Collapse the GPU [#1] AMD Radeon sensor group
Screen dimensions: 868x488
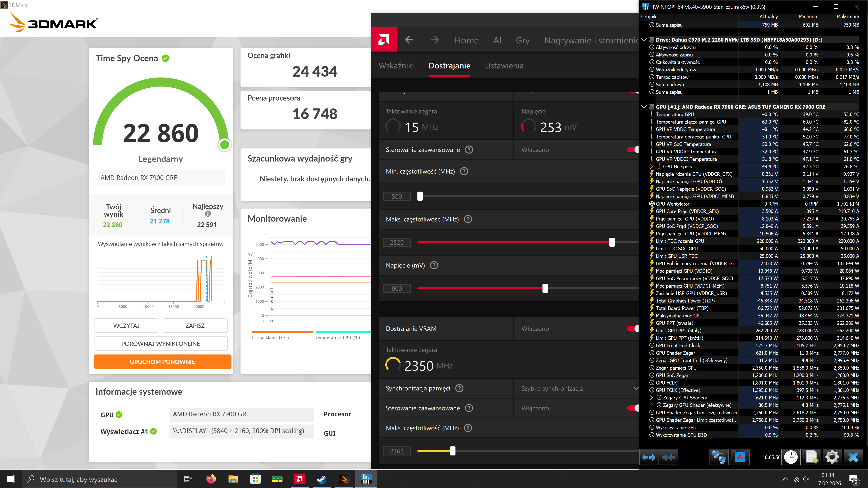coord(644,107)
